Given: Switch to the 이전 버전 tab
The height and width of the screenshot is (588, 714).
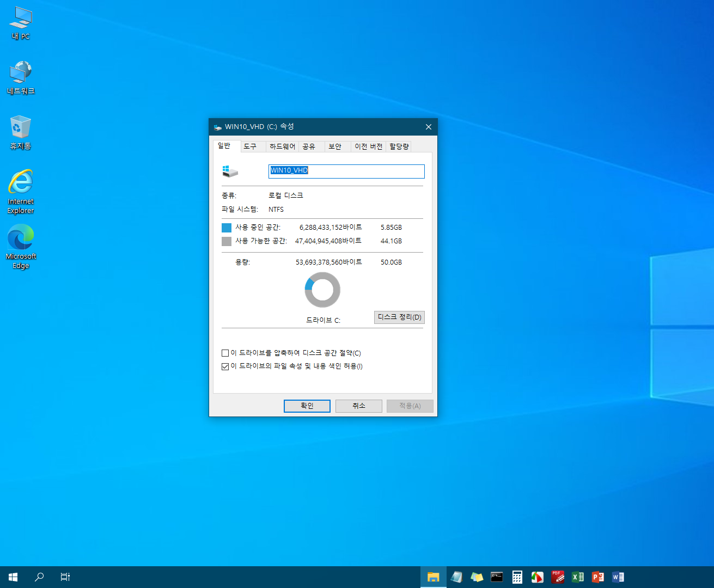Looking at the screenshot, I should click(369, 146).
